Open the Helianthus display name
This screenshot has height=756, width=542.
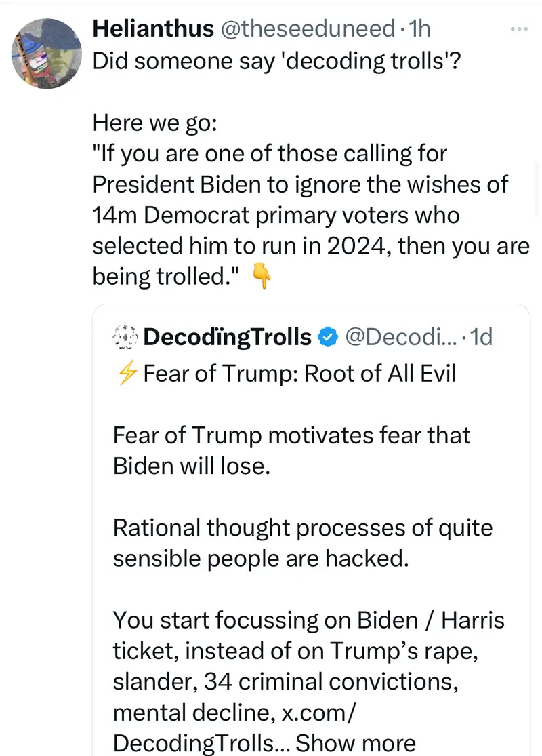pos(153,28)
